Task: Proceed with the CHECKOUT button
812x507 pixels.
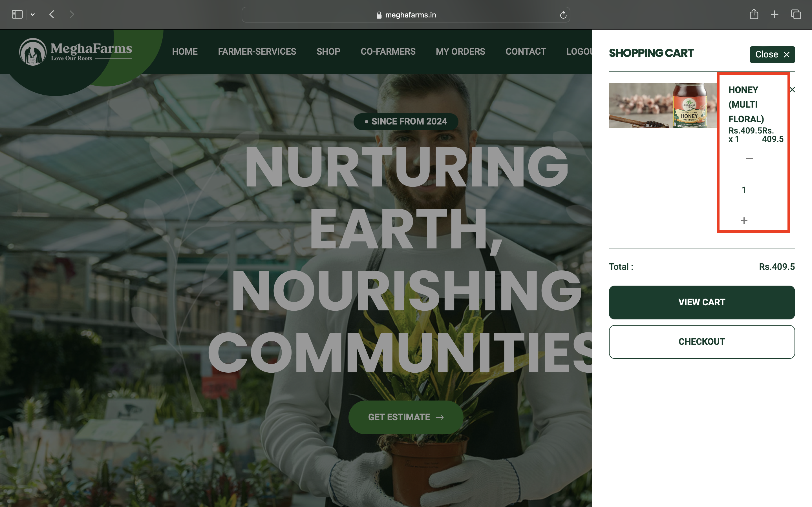Action: (701, 342)
